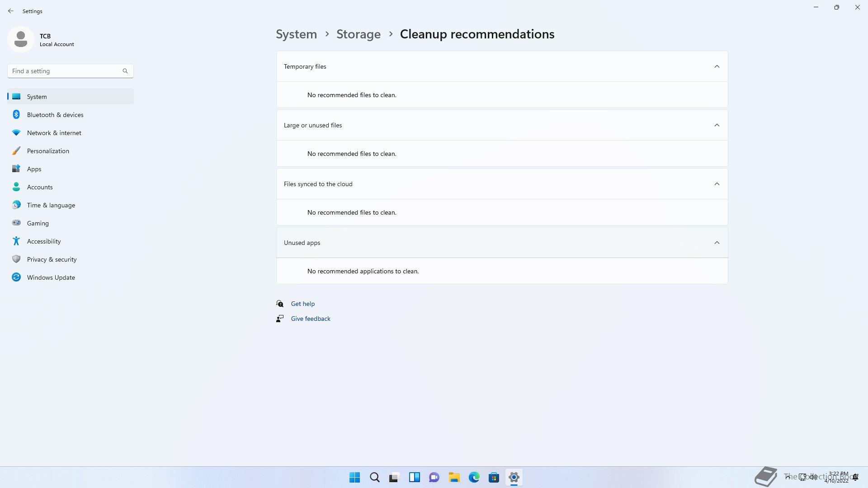
Task: Open Accounts settings label
Action: (40, 187)
